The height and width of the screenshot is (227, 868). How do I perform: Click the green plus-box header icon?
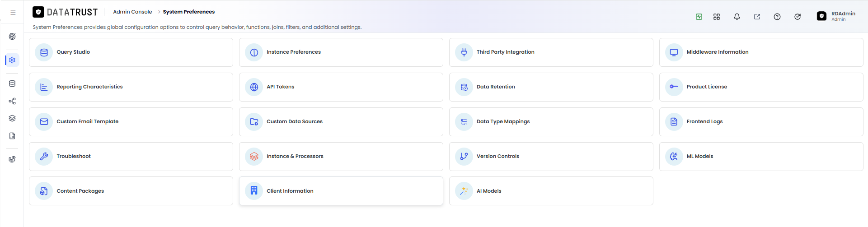tap(699, 17)
